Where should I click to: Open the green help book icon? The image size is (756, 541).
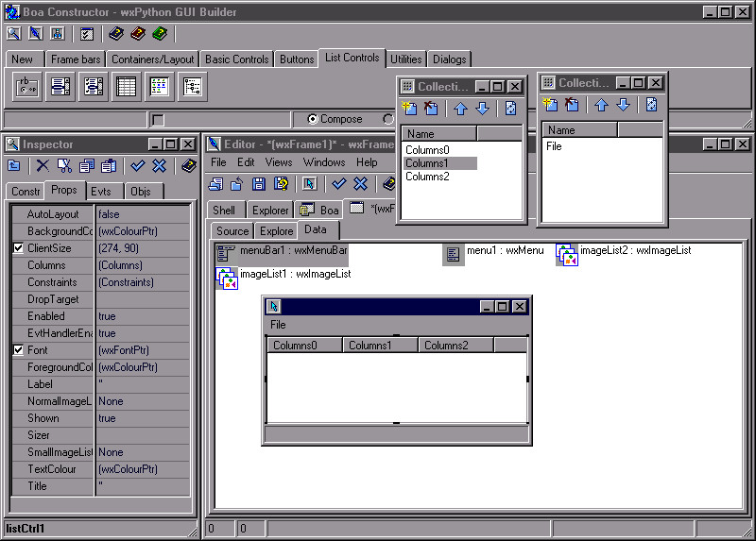click(x=160, y=33)
